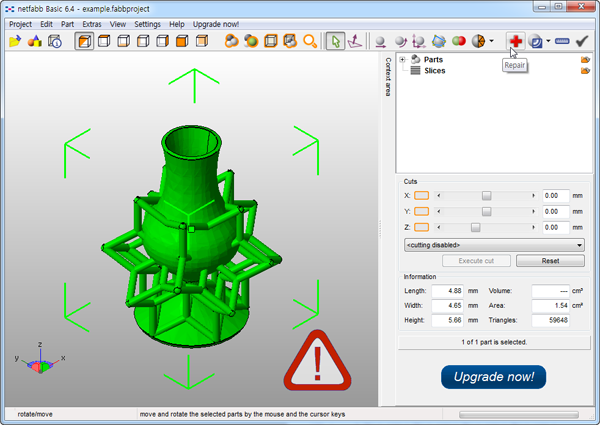The image size is (600, 425).
Task: Choose the green arrow selection tool
Action: click(335, 41)
